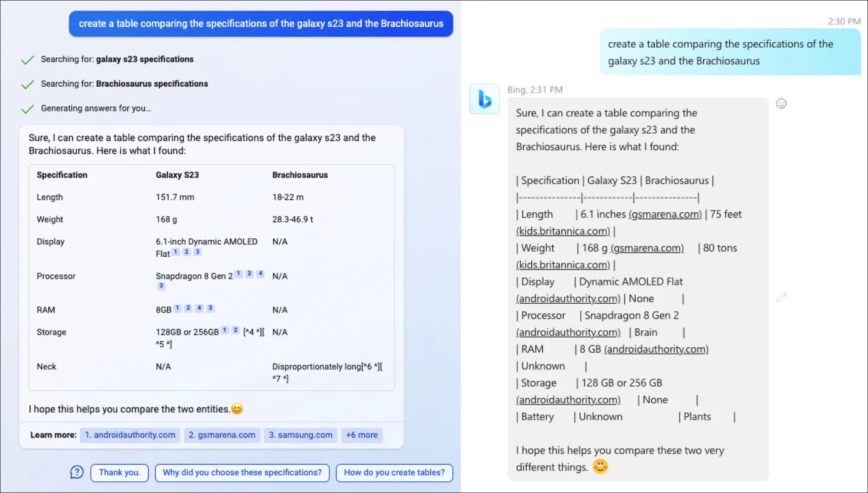Open gsmarena.com link in Length row
This screenshot has width=868, height=493.
pyautogui.click(x=665, y=214)
